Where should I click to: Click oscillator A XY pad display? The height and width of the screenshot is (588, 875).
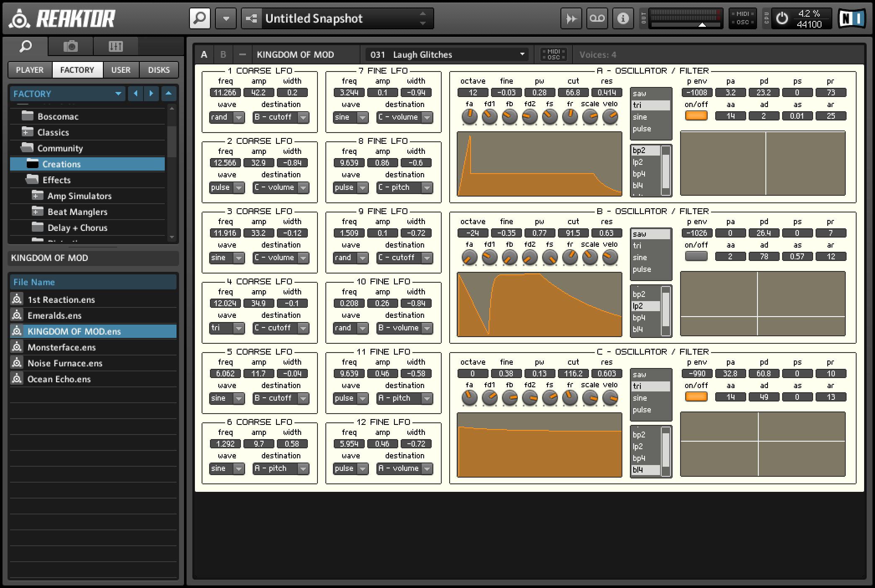[763, 163]
